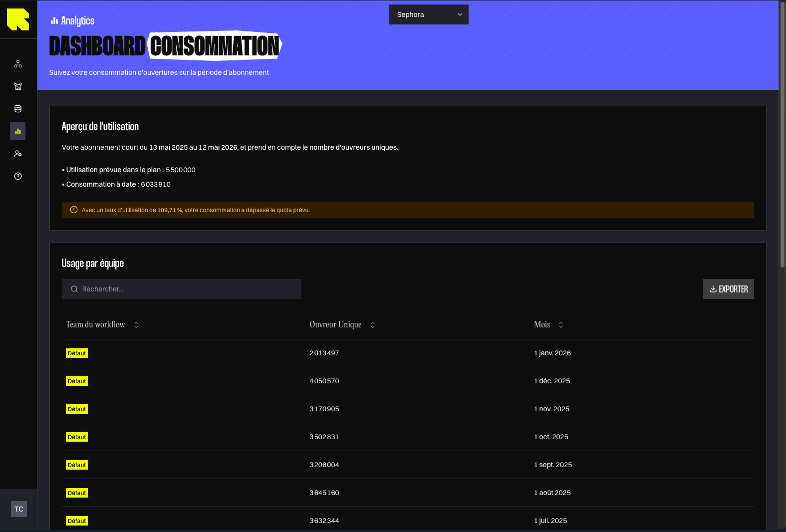Click the Aperçu de l'utilisation heading
Image resolution: width=786 pixels, height=532 pixels.
point(100,127)
